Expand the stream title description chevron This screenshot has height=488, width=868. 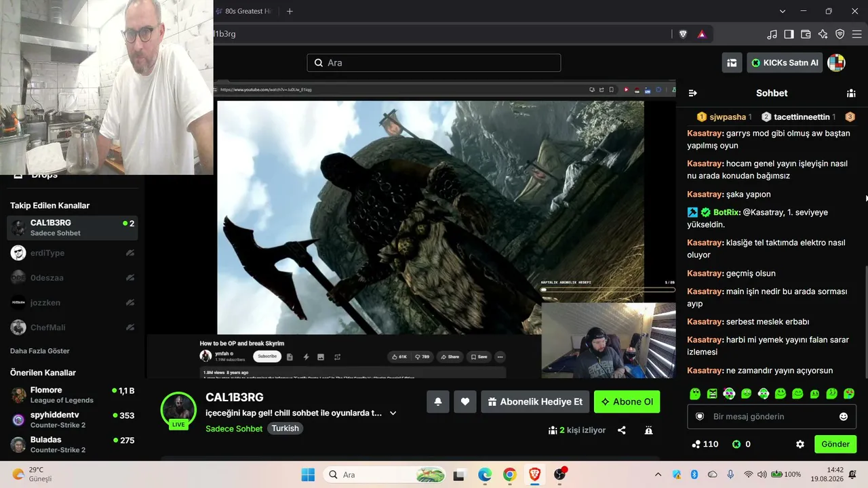(393, 413)
